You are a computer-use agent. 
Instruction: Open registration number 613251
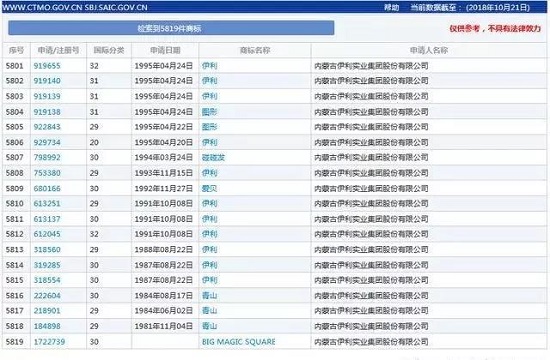(x=47, y=203)
